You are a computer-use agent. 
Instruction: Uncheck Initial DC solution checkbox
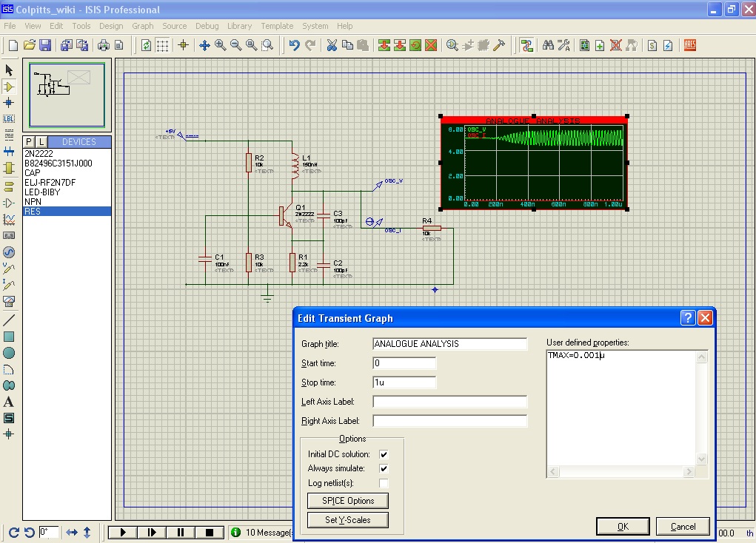(384, 454)
